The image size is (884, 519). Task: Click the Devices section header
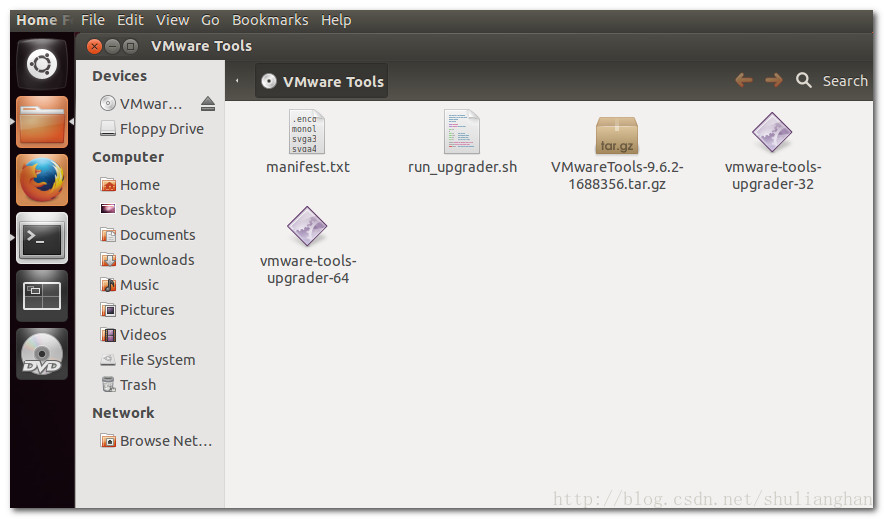(x=120, y=76)
